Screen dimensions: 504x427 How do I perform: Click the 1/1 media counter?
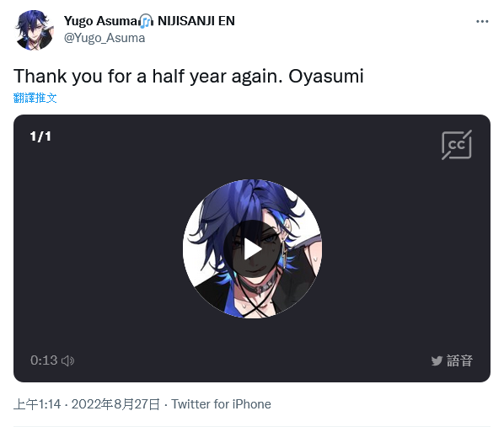[40, 136]
